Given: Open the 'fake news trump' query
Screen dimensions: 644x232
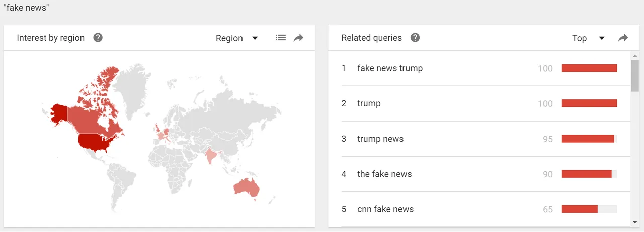Looking at the screenshot, I should [390, 68].
